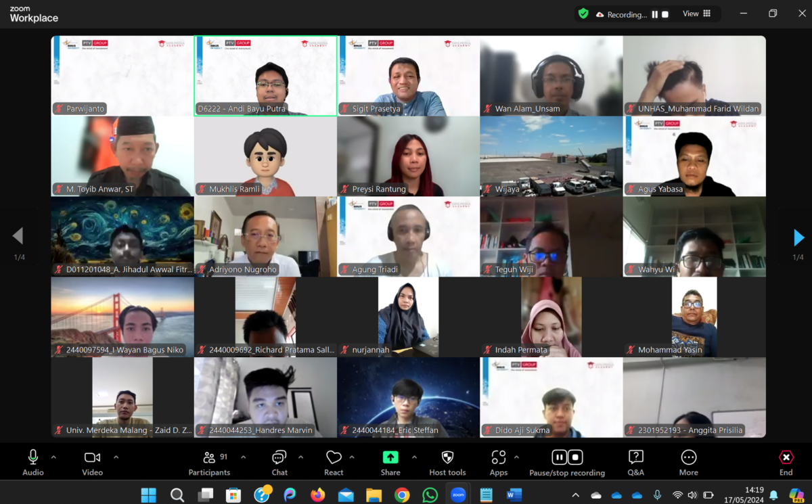Open the View layout menu
812x504 pixels.
coord(696,14)
